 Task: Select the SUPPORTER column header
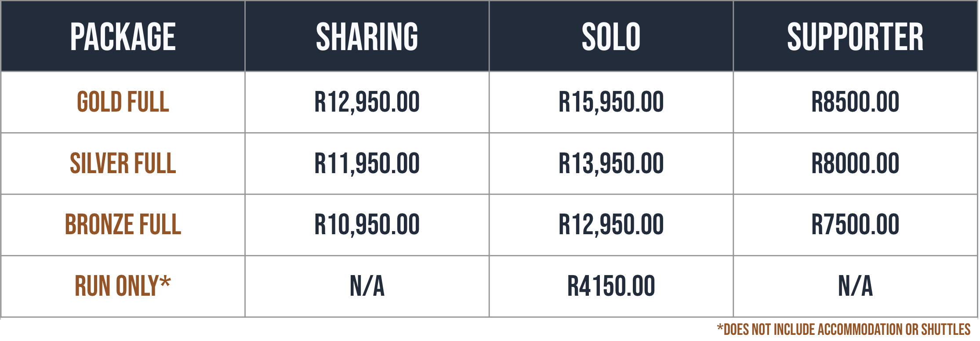[855, 37]
